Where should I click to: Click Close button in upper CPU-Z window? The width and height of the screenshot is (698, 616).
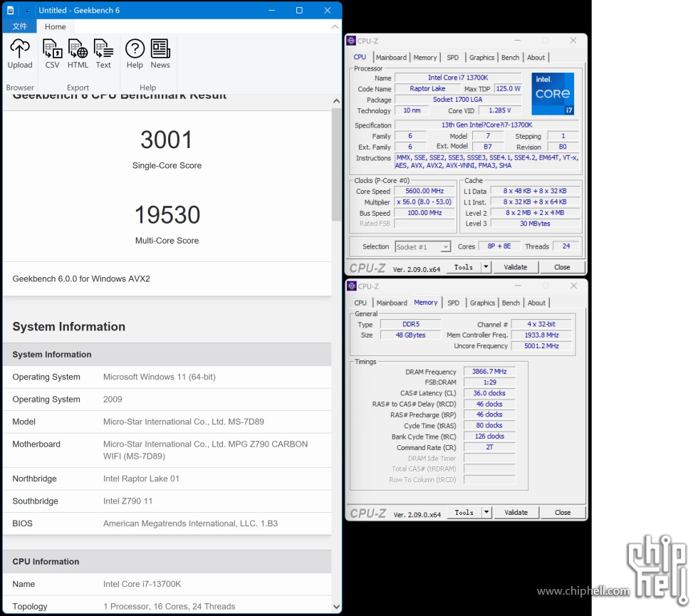[562, 267]
